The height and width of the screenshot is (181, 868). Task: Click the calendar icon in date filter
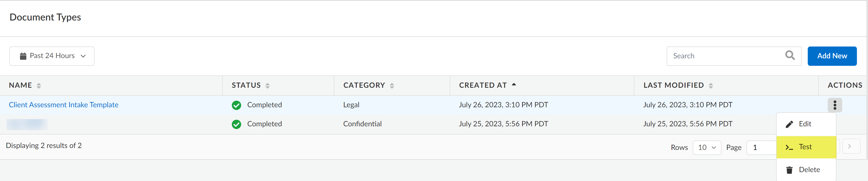point(23,56)
